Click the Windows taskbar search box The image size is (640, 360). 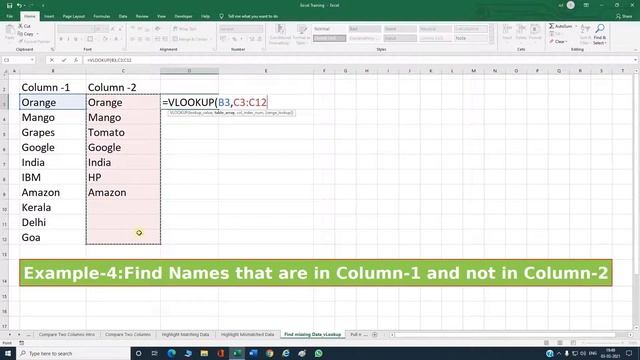(x=73, y=353)
